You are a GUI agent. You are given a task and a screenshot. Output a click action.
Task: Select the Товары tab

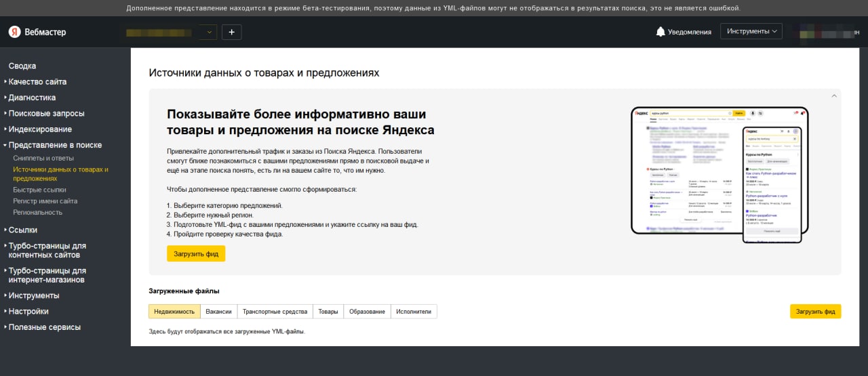click(x=328, y=312)
